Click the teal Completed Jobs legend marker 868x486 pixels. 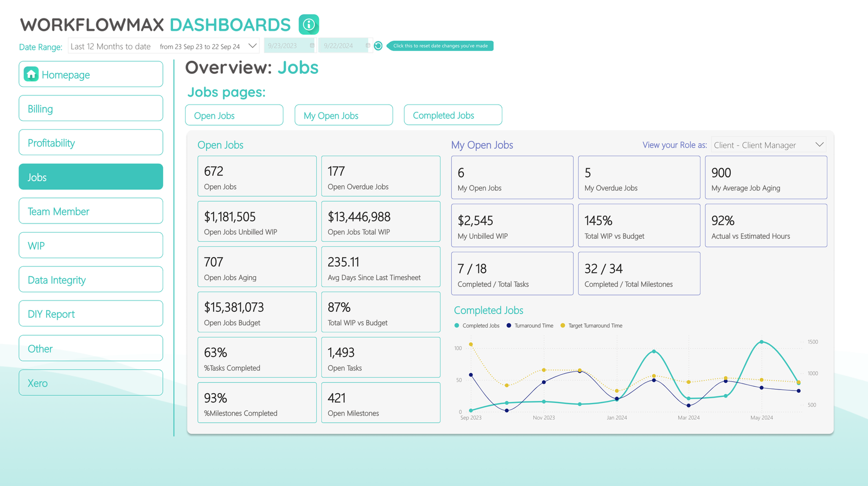click(457, 325)
